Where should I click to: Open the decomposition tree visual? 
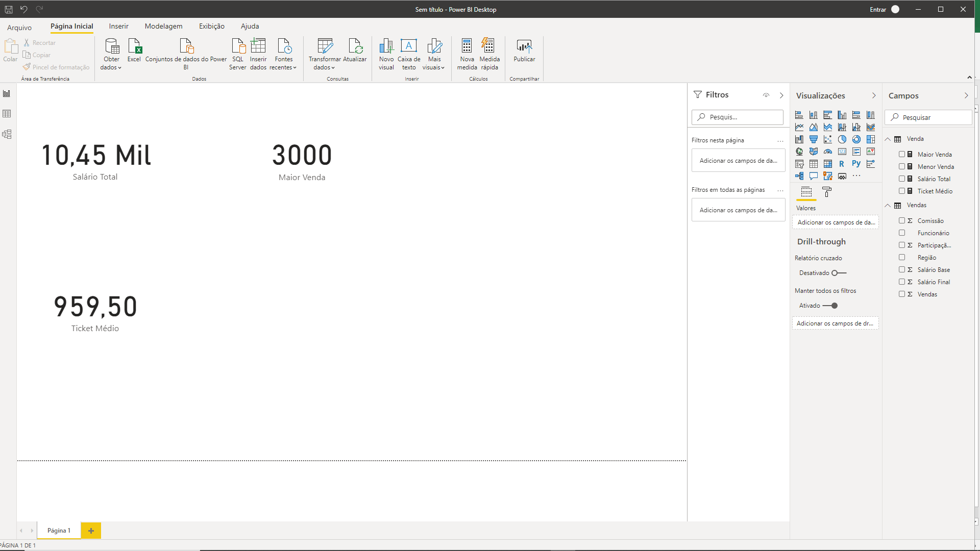pos(799,176)
